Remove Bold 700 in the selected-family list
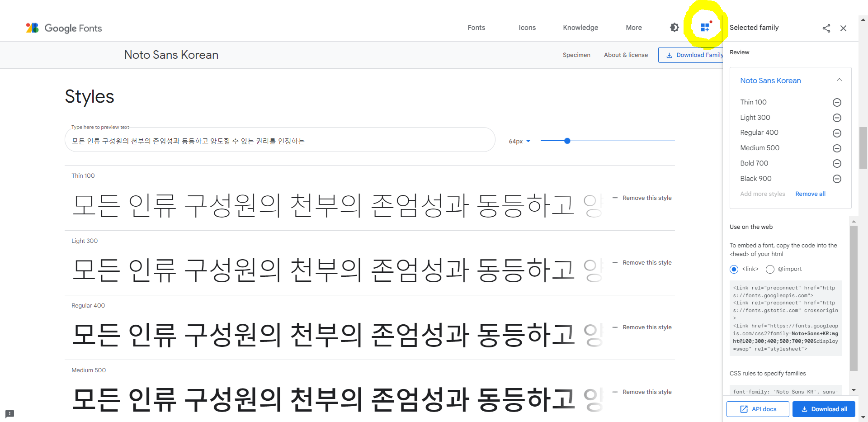This screenshot has width=868, height=422. click(837, 163)
